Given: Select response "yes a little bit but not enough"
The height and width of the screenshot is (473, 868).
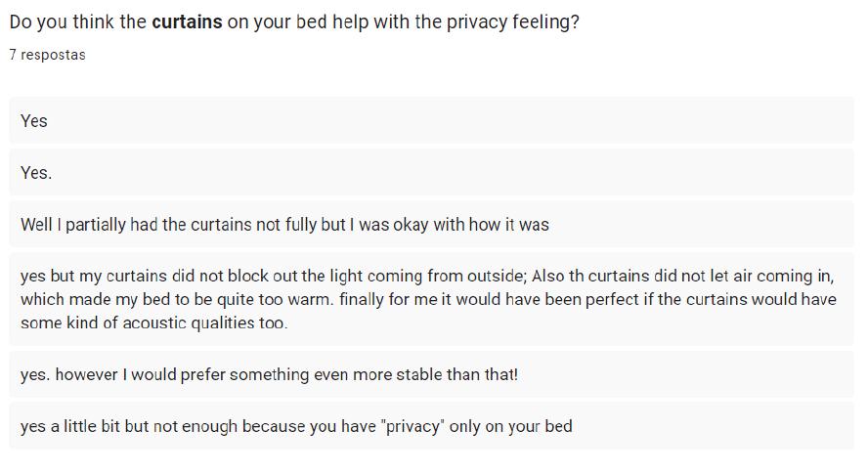Looking at the screenshot, I should [431, 426].
